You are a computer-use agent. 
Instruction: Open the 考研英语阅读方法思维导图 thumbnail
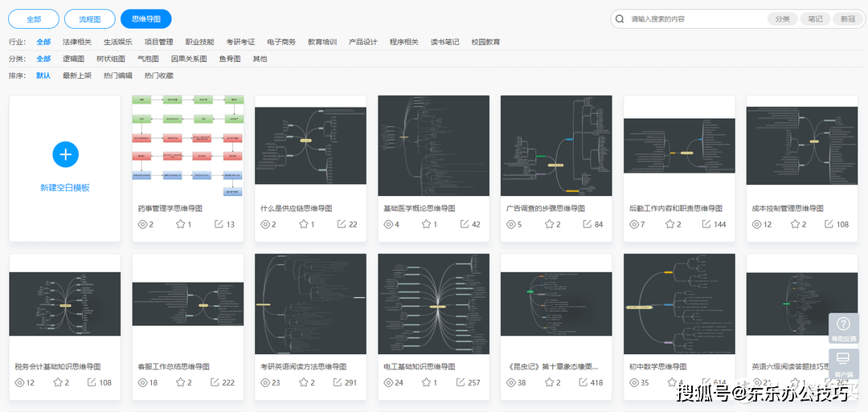310,304
